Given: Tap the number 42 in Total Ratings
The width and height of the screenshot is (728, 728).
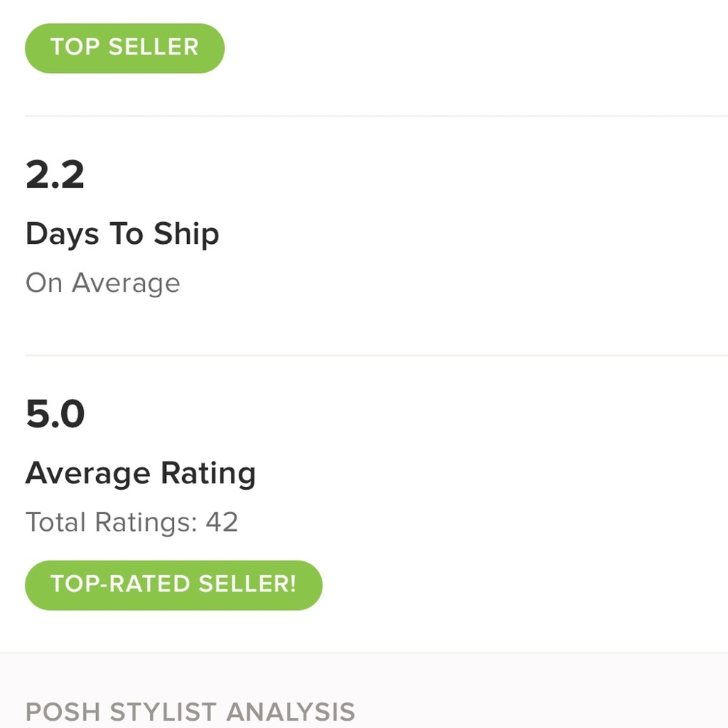Looking at the screenshot, I should click(222, 522).
